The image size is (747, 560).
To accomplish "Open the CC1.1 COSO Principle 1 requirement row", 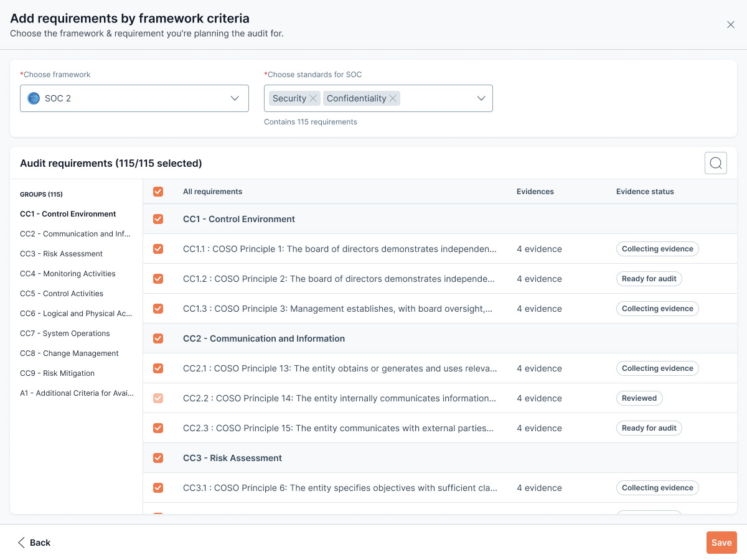I will (339, 249).
